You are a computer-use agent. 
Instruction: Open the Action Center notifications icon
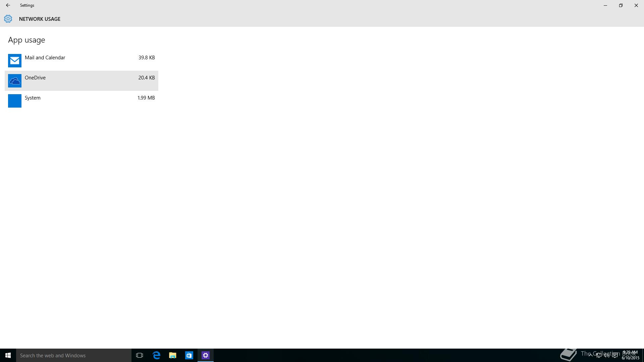tap(615, 355)
